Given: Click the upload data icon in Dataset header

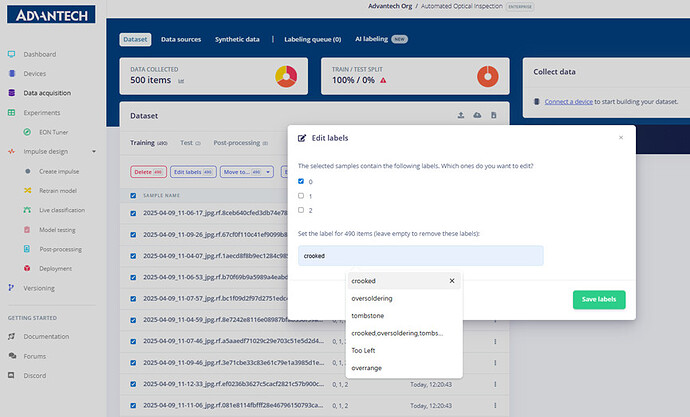Looking at the screenshot, I should pyautogui.click(x=461, y=115).
